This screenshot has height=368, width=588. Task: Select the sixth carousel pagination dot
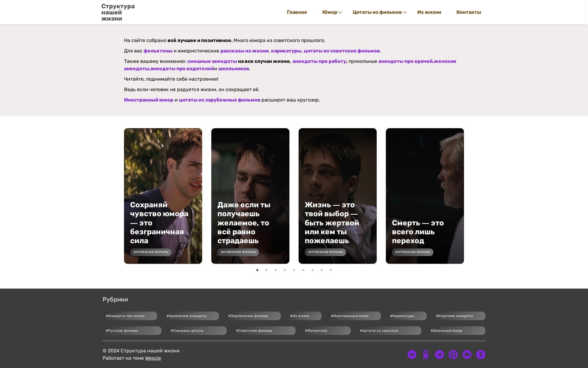303,270
